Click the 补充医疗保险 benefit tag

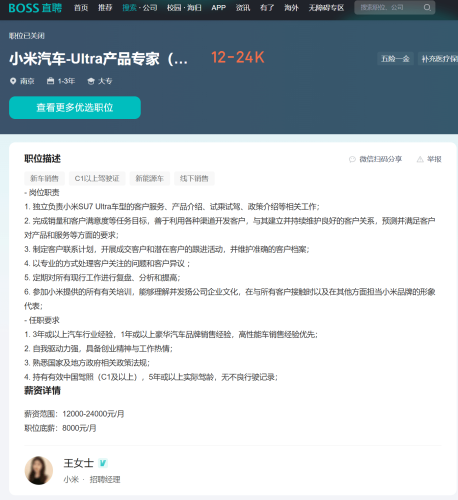[439, 59]
